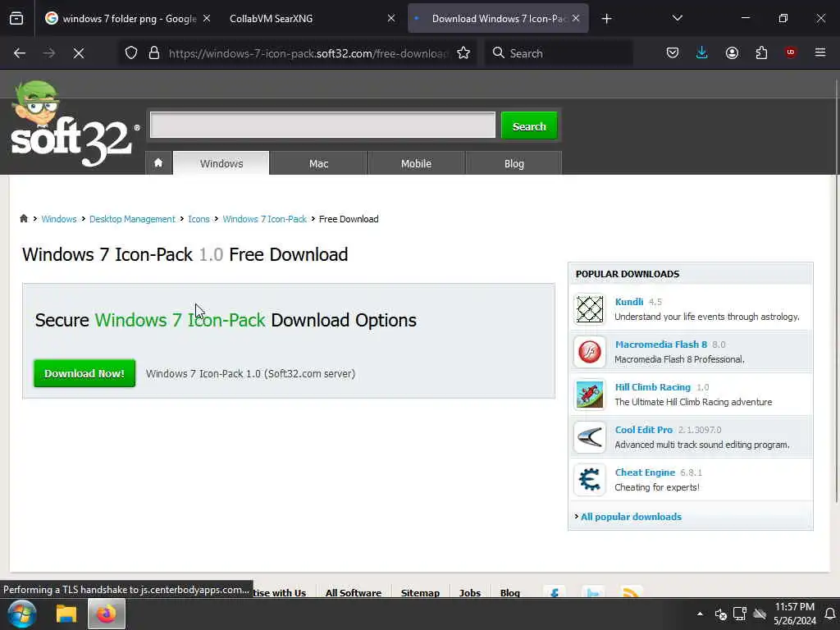
Task: Open Jobs footer link
Action: click(x=469, y=592)
